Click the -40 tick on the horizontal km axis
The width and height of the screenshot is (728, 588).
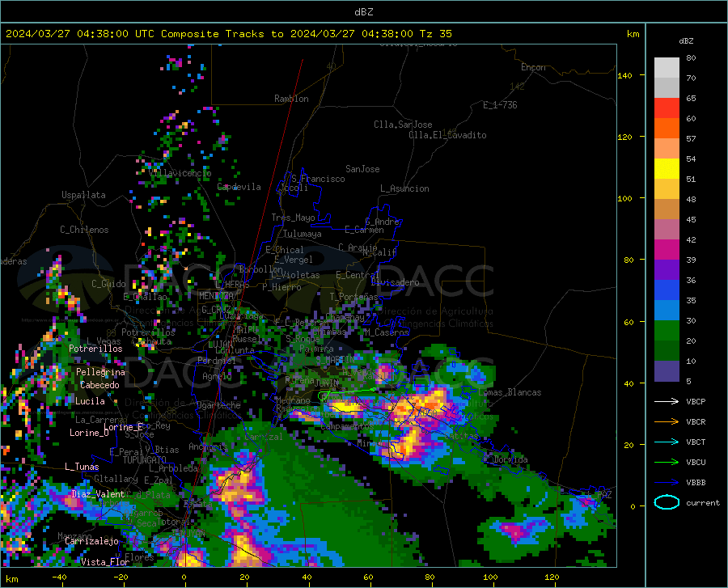(59, 577)
